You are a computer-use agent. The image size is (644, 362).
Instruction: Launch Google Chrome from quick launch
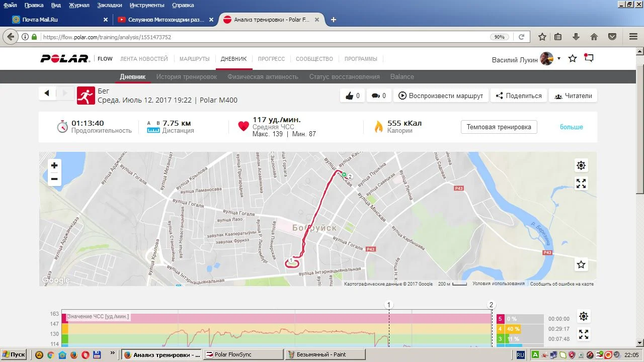coord(50,354)
